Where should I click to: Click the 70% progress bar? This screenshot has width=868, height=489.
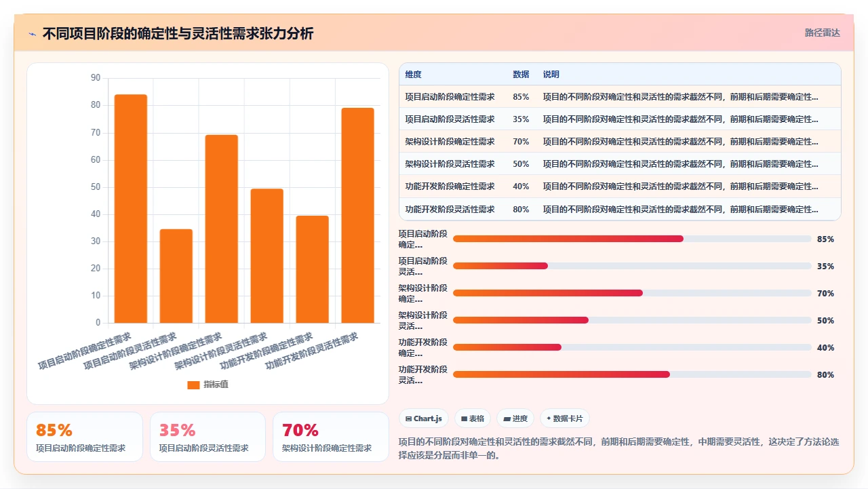632,293
